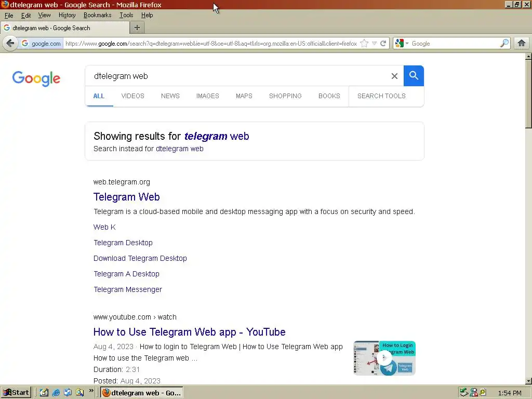Switch to the SHOPPING results tab
Screen dimensions: 532x399
(x=285, y=96)
